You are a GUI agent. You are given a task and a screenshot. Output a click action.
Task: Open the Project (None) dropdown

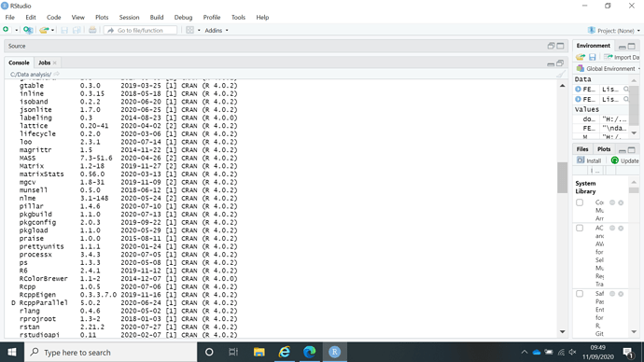click(x=614, y=31)
